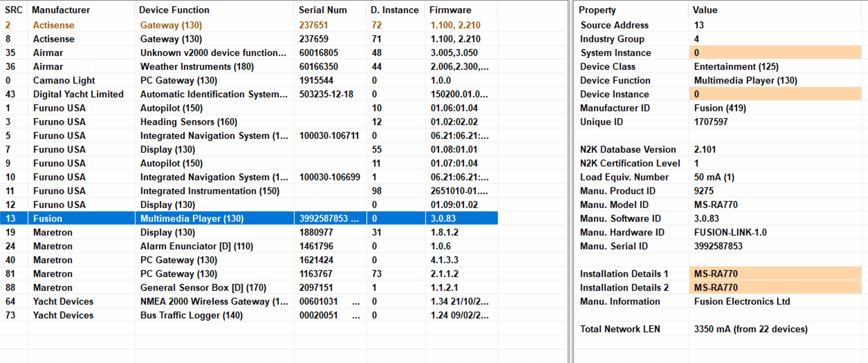Select serial number 100030-106699

pyautogui.click(x=329, y=177)
